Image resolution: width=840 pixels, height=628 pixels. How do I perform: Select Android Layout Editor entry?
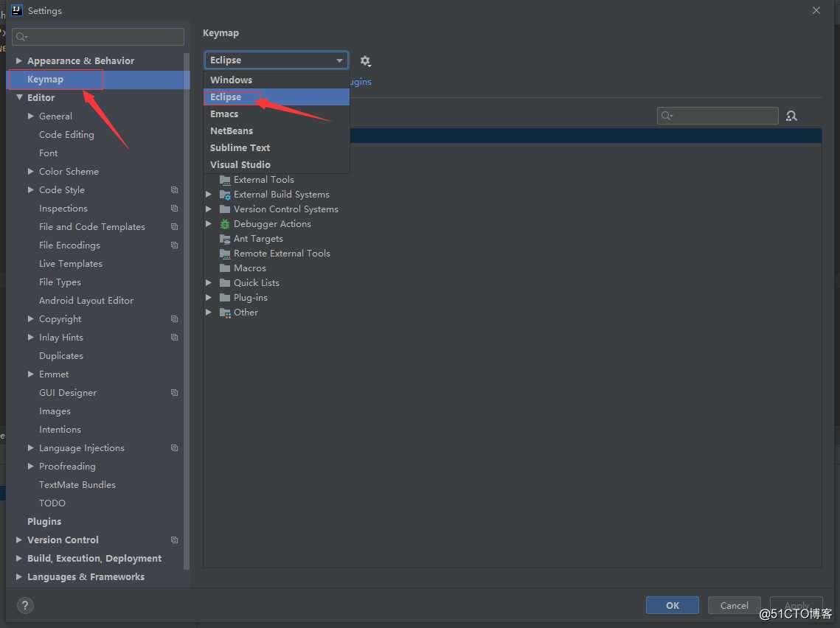coord(86,301)
